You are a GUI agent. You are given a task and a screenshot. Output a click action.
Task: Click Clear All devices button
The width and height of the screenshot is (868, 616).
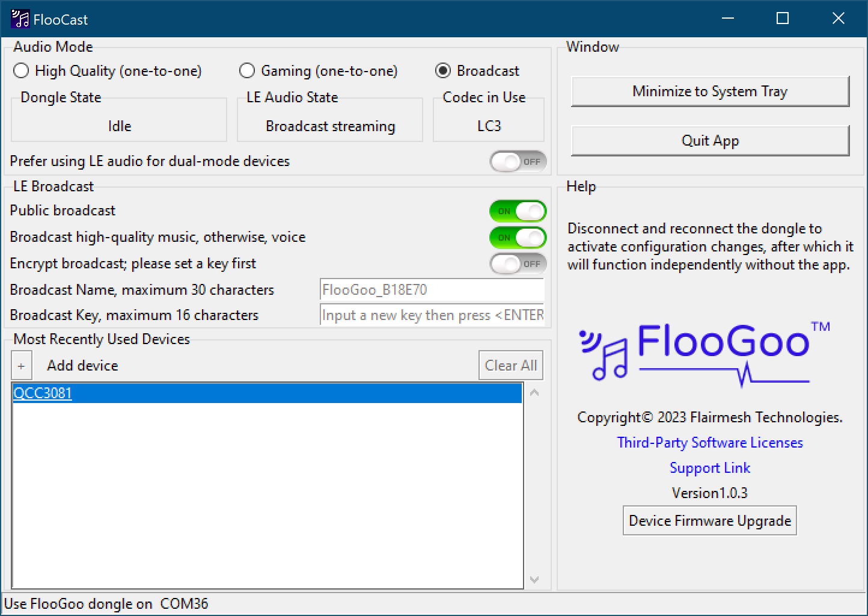click(x=511, y=366)
